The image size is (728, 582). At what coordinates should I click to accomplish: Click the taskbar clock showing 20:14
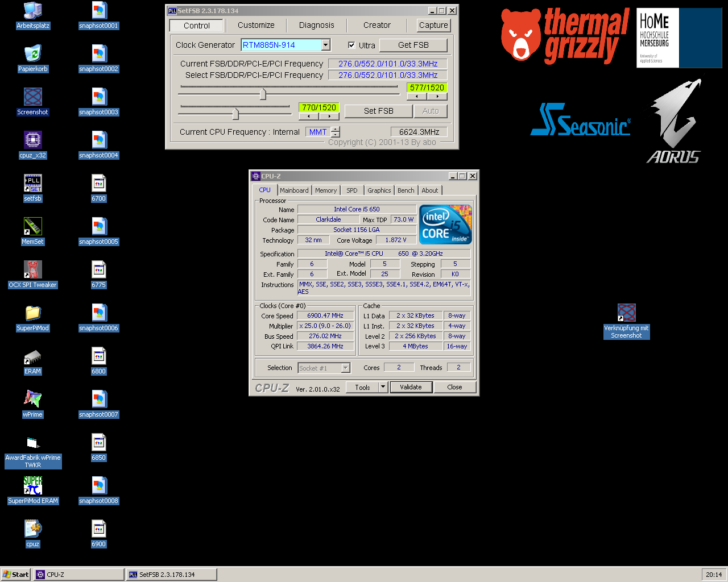click(x=714, y=575)
